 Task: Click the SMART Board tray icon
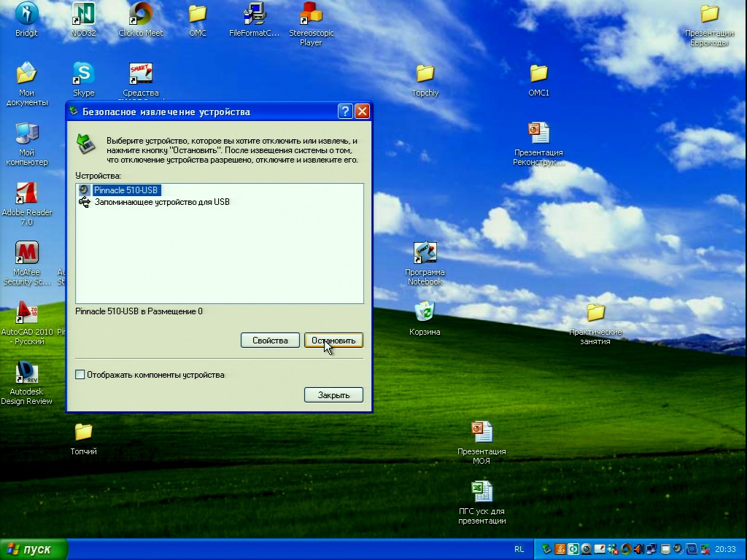pos(600,549)
